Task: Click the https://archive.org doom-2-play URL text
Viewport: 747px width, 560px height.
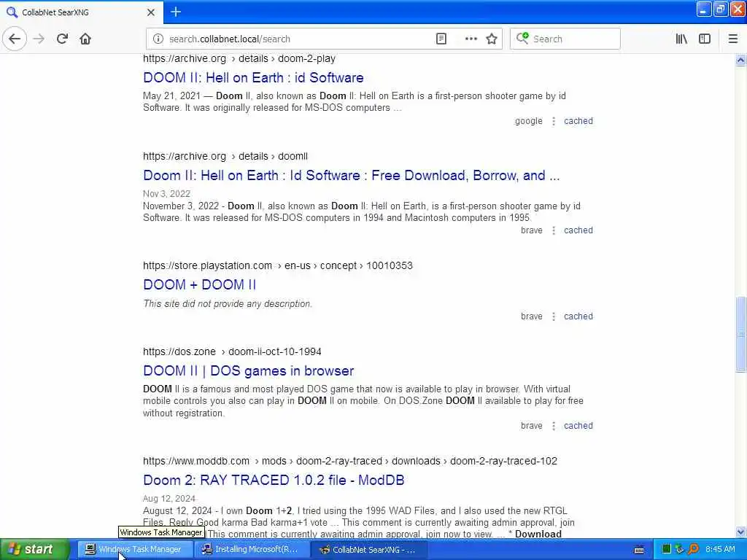Action: (239, 58)
